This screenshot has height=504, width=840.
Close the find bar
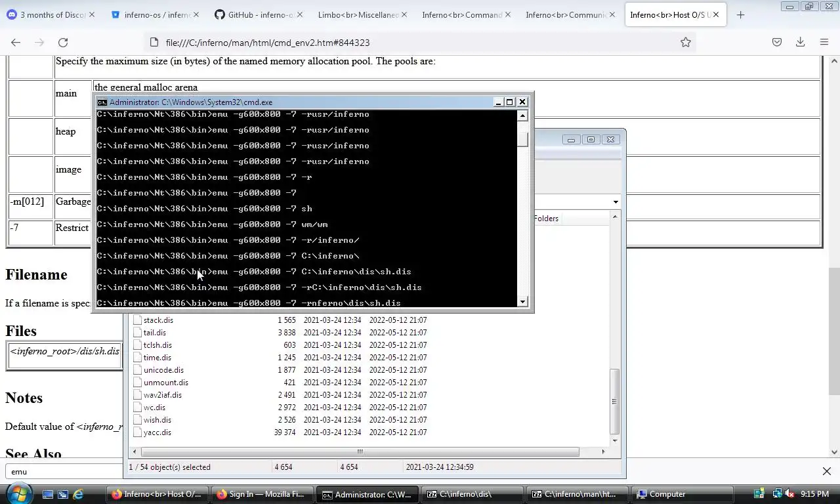coord(827,471)
